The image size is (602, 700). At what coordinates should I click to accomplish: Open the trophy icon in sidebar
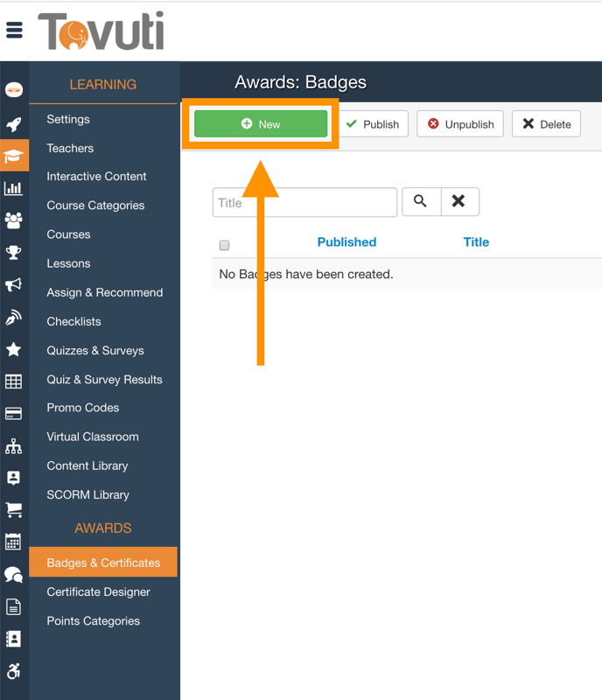point(14,253)
